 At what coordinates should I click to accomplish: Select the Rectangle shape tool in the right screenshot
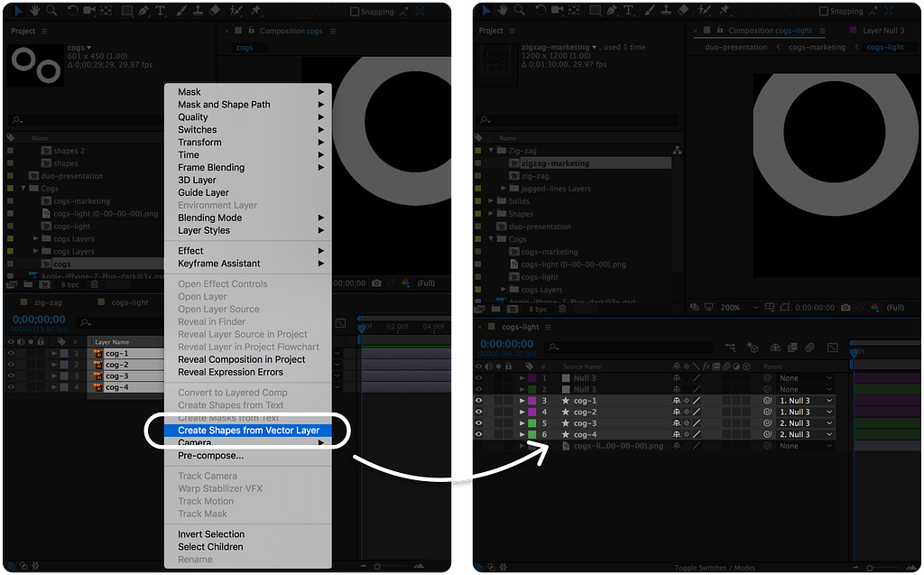(x=596, y=10)
